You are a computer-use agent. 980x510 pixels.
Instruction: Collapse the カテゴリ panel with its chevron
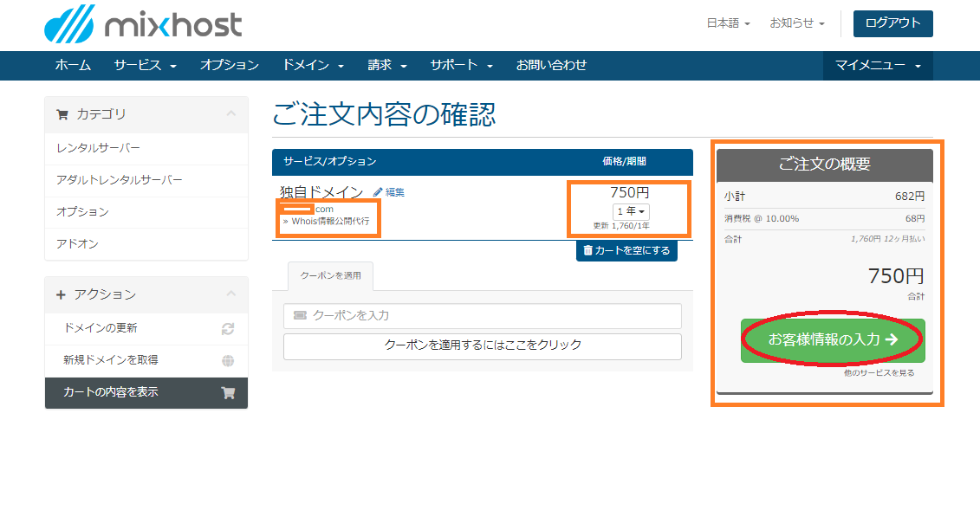click(x=229, y=115)
